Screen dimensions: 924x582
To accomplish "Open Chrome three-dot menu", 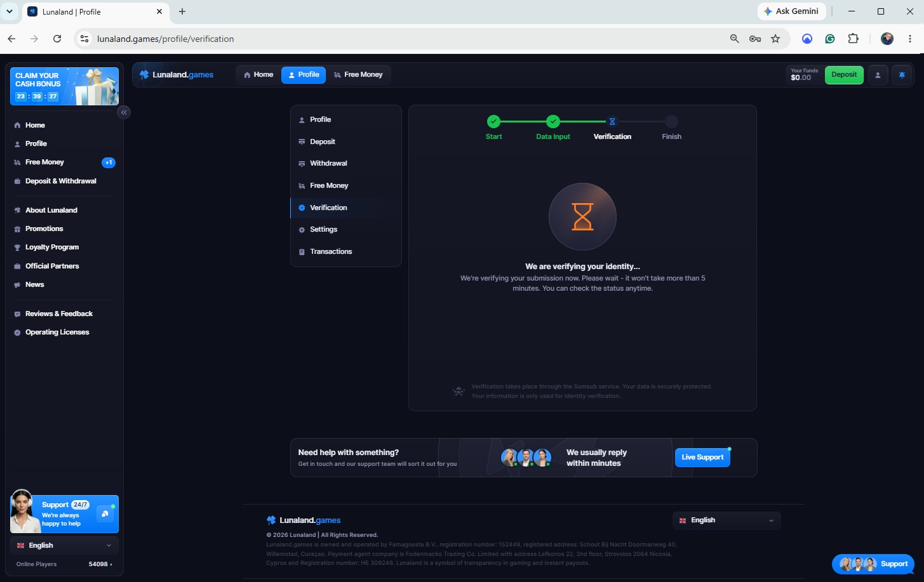I will click(x=910, y=39).
